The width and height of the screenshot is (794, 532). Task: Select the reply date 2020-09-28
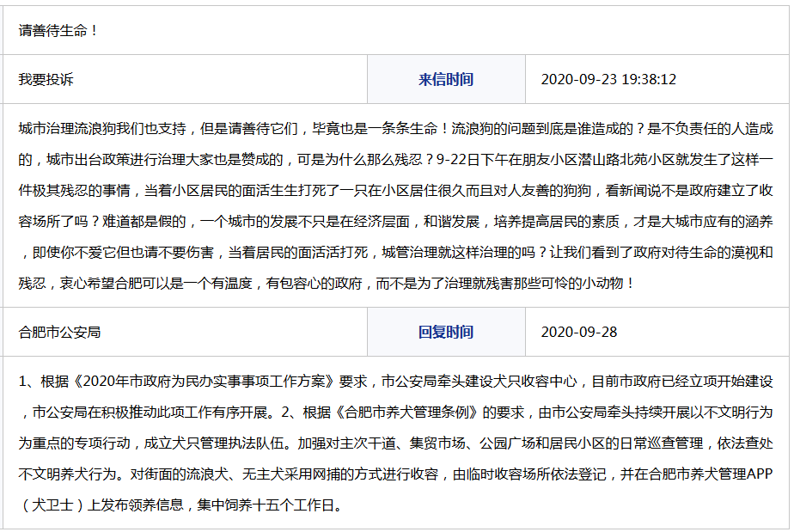579,332
